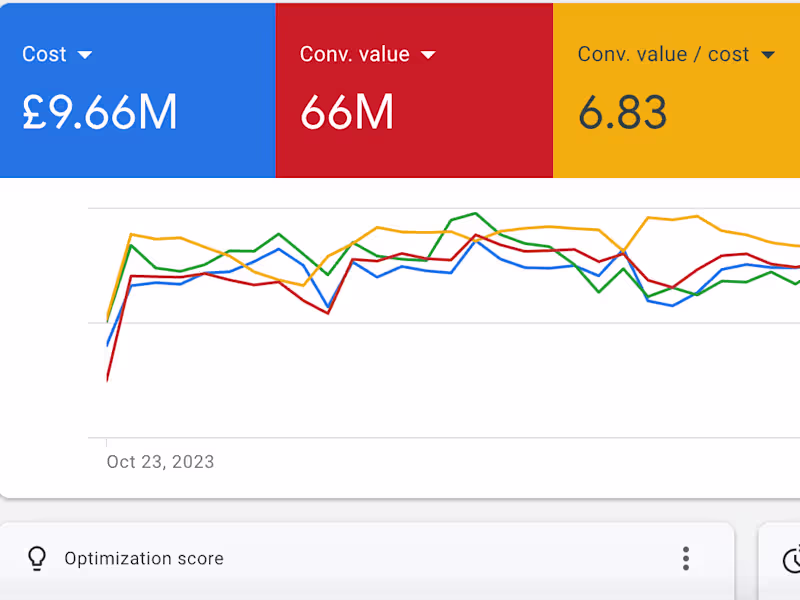The width and height of the screenshot is (800, 600).
Task: Click the arrow beside Conv. value / cost
Action: pos(766,55)
